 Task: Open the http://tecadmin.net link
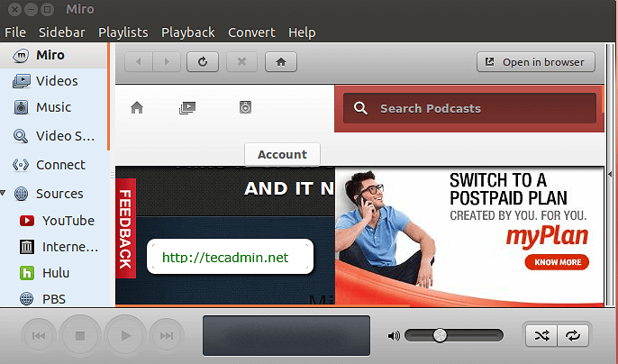225,258
